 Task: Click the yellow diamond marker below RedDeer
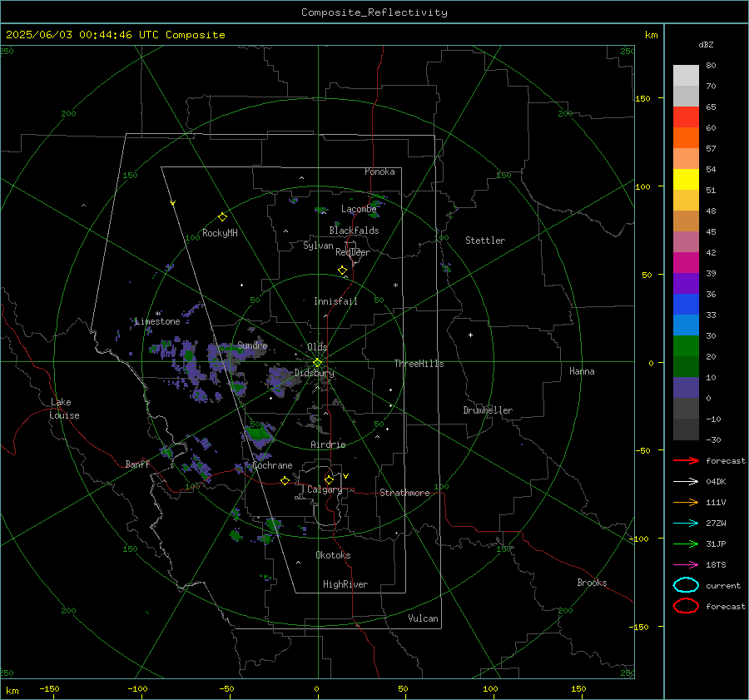tap(342, 271)
